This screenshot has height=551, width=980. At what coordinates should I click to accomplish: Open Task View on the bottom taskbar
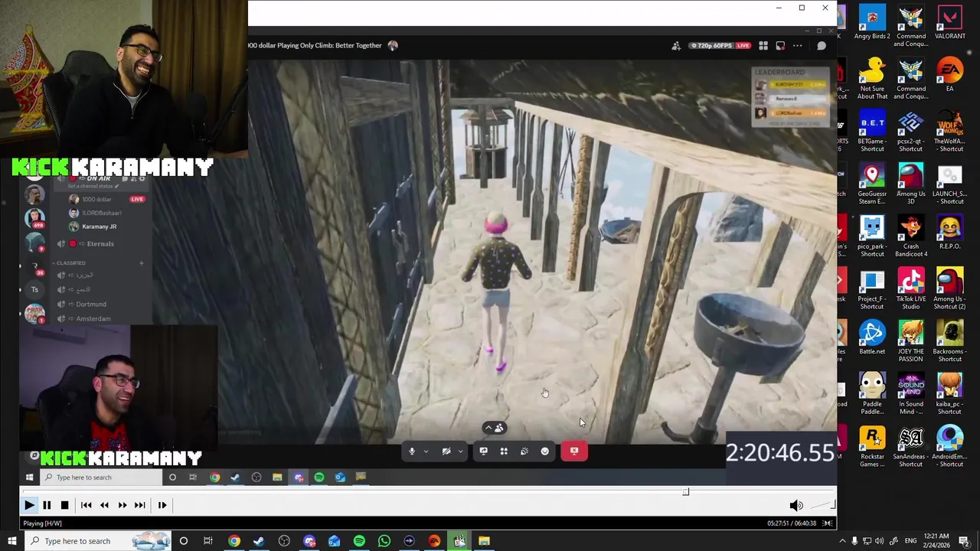[208, 541]
